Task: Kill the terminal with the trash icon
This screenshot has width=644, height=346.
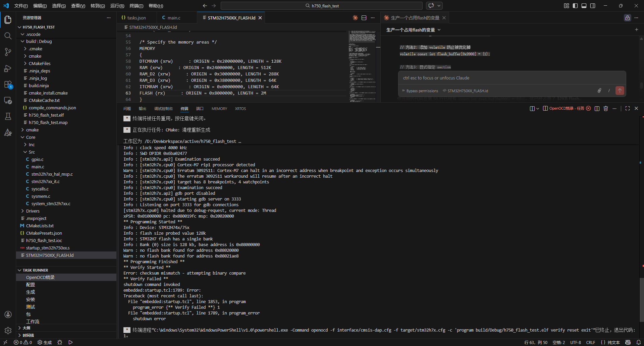Action: [605, 108]
